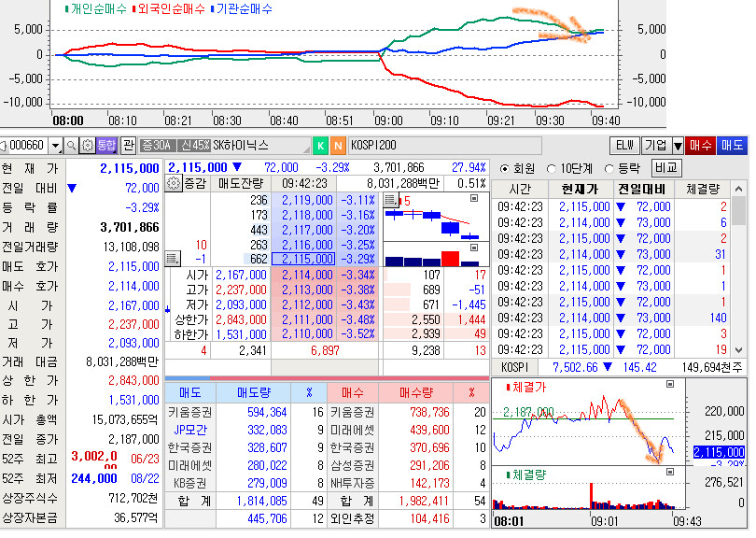The height and width of the screenshot is (538, 756).
Task: Click the 매도잔량 header in order book
Action: [241, 183]
